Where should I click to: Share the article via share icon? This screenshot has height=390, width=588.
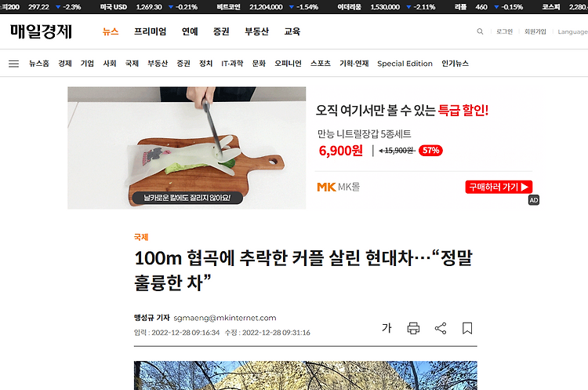(441, 329)
